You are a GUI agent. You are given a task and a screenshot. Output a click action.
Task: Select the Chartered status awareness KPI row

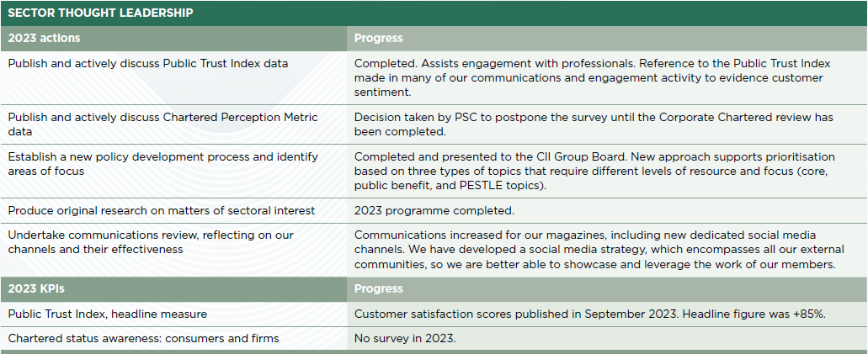[x=434, y=339]
